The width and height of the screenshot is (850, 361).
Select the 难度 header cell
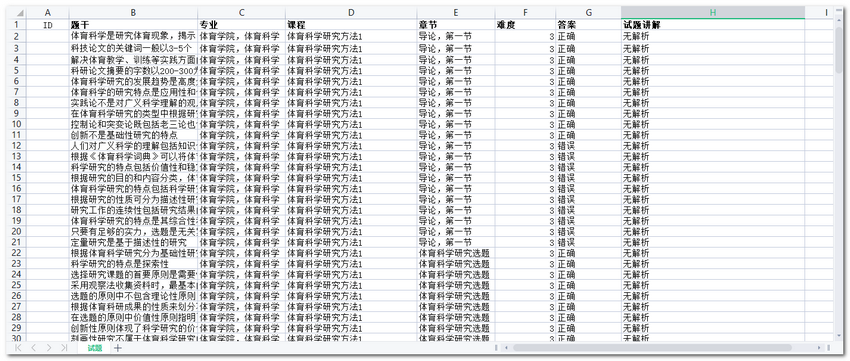tap(525, 25)
